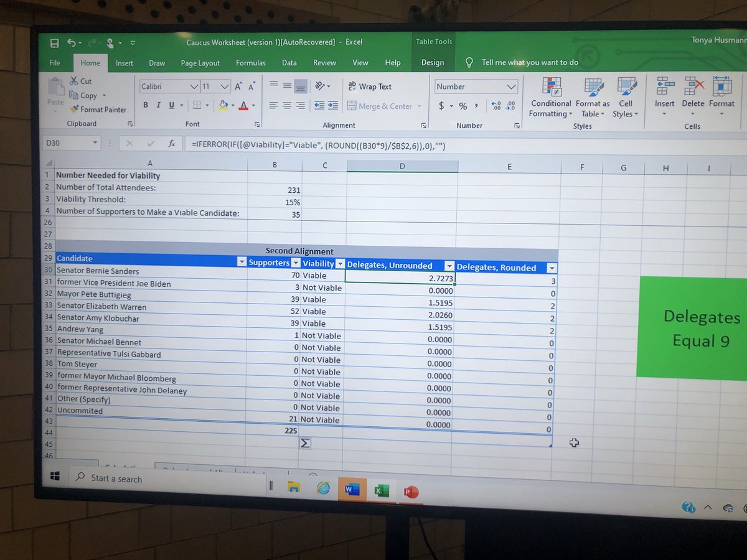747x560 pixels.
Task: Activate the Format Painter
Action: point(98,110)
